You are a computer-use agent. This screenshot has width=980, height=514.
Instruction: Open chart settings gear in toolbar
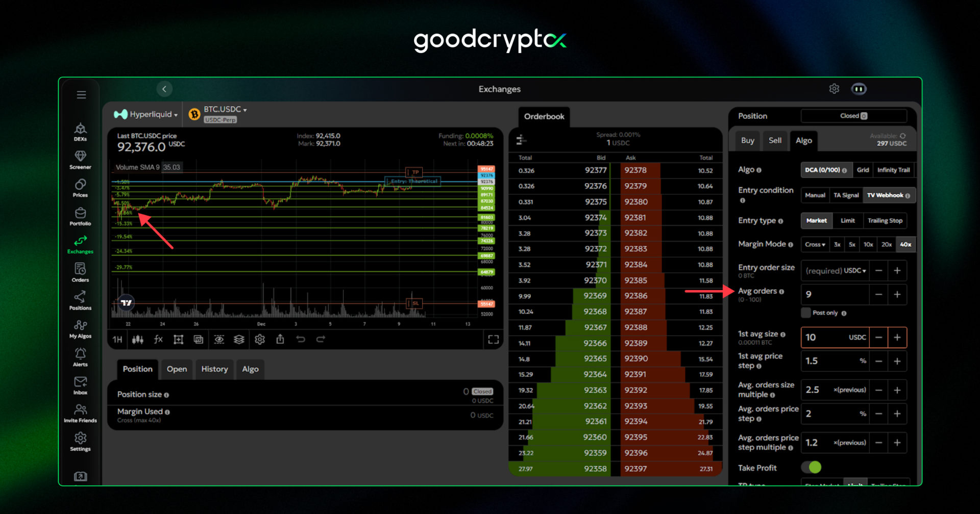[x=260, y=340]
